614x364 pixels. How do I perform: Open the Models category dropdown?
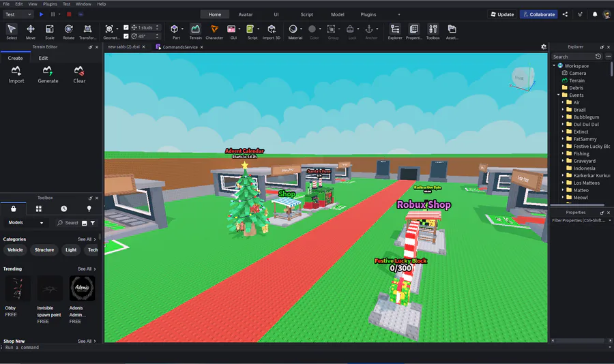click(25, 223)
